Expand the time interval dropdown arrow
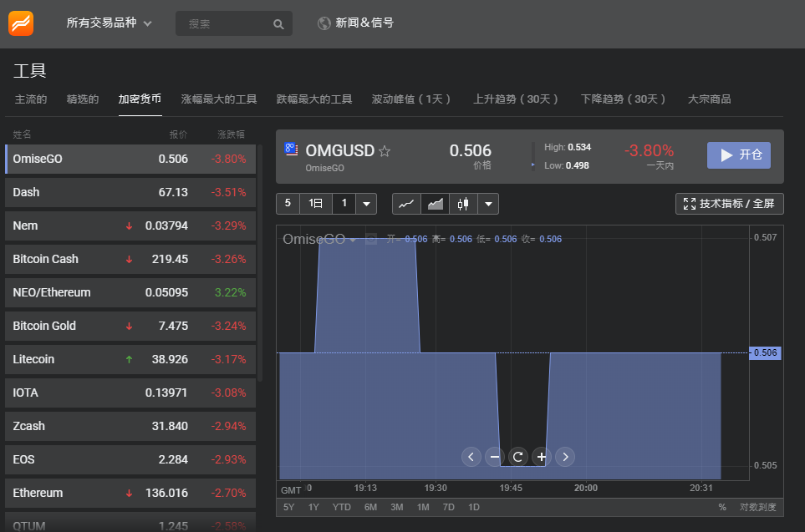The image size is (805, 532). [x=366, y=204]
